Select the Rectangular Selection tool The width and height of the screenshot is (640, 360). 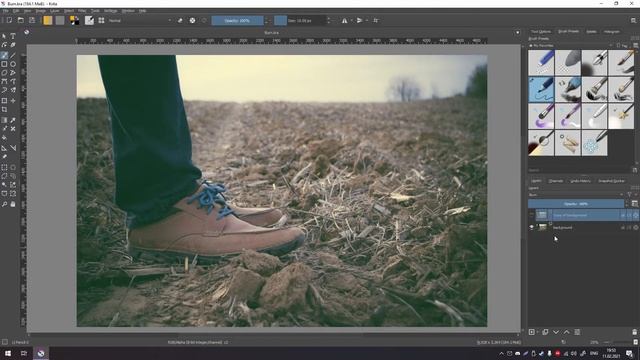tap(4, 167)
